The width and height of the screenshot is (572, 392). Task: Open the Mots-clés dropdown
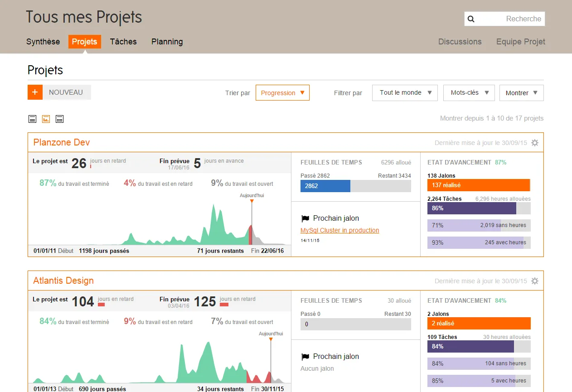pyautogui.click(x=469, y=92)
